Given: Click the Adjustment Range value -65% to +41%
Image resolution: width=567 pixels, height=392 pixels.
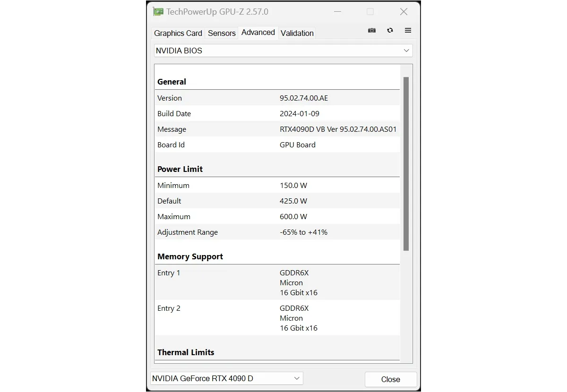Looking at the screenshot, I should click(304, 232).
